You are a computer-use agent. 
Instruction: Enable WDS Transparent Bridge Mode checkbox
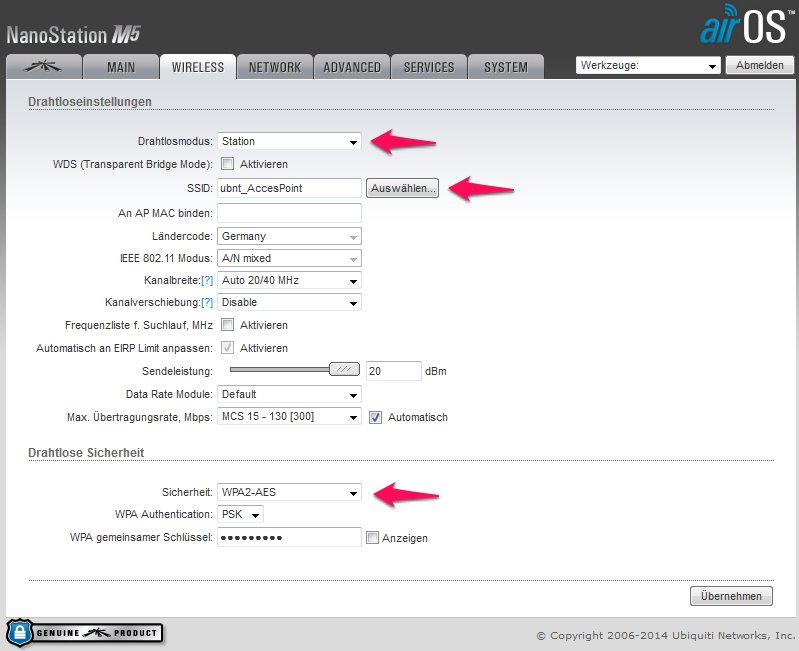click(x=227, y=164)
